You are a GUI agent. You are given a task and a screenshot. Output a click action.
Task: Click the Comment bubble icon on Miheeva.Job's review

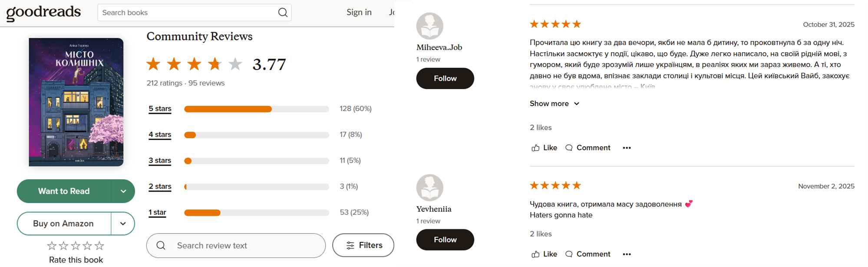pos(569,148)
